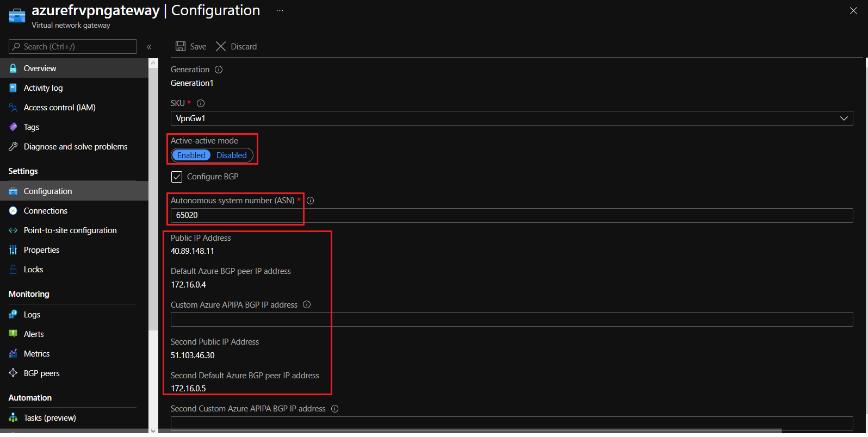Set Active-active mode to Disabled
868x437 pixels.
[x=232, y=155]
